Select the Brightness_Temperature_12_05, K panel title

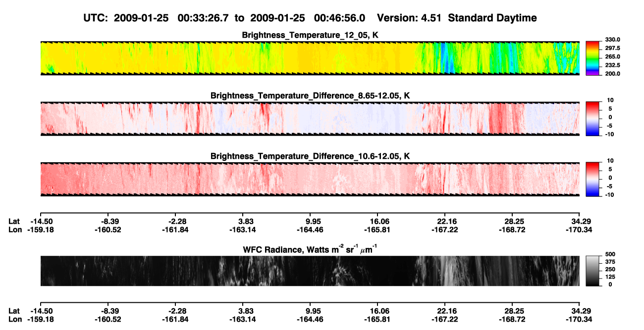pos(310,35)
